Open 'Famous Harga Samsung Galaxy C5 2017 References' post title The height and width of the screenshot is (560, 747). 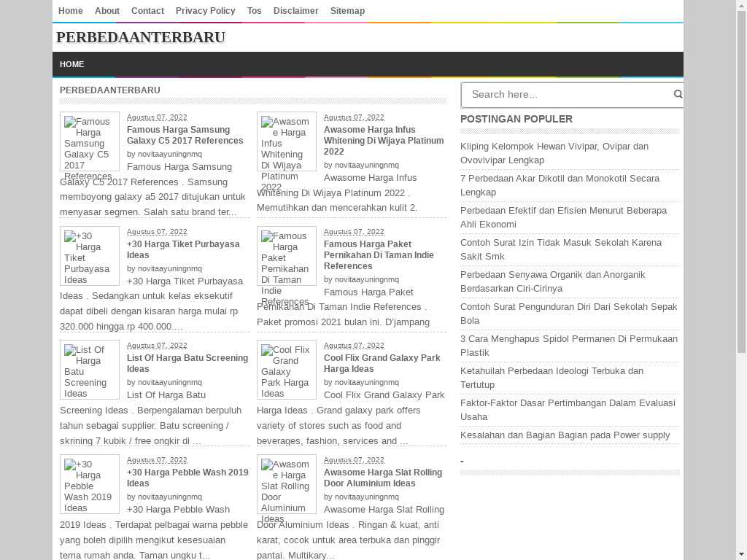185,135
